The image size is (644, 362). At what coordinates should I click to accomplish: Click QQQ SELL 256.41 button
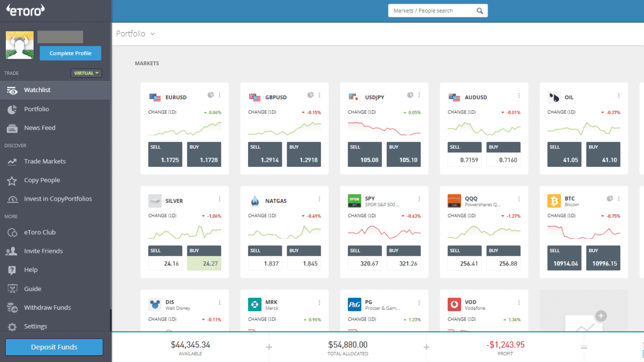point(464,258)
